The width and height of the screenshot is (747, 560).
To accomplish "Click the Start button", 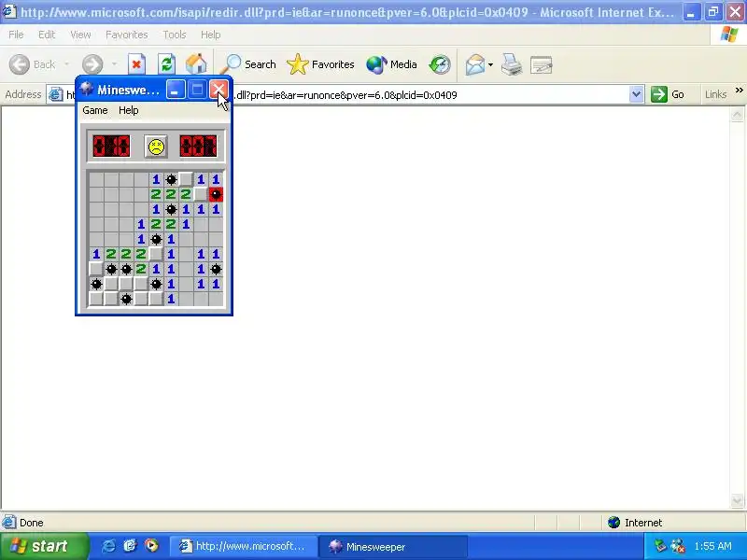I will click(43, 546).
